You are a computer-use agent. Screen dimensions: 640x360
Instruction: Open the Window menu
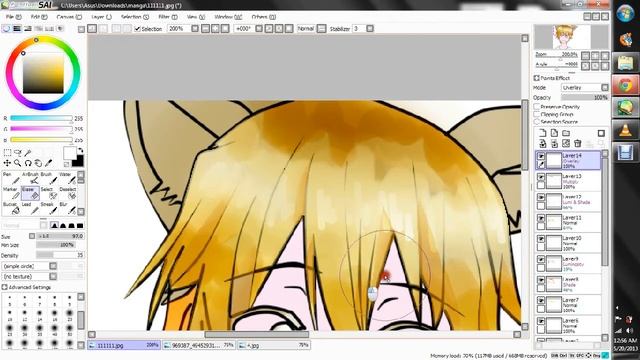click(228, 17)
